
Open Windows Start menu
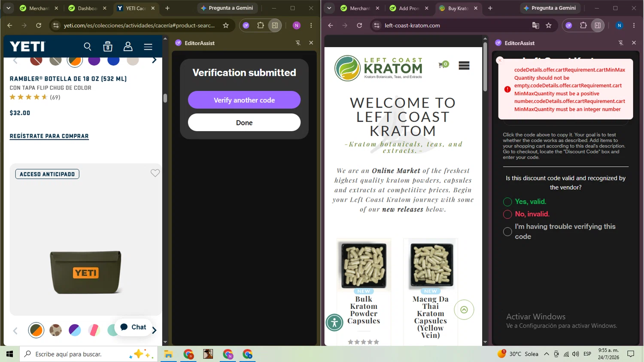tap(9, 354)
